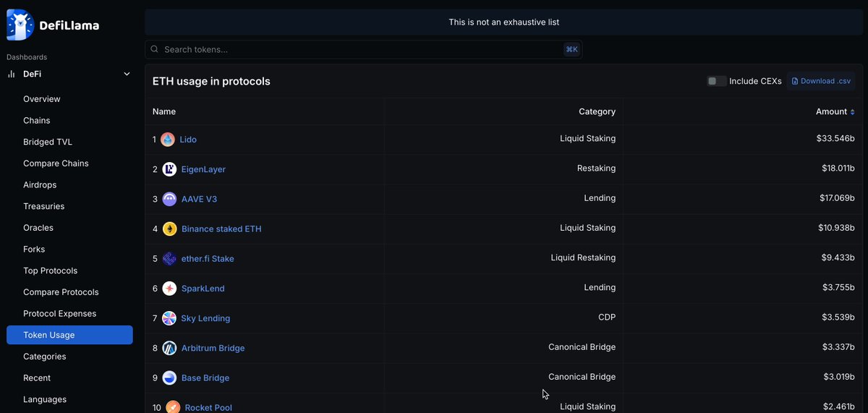Image resolution: width=868 pixels, height=413 pixels.
Task: Click the Name column header
Action: pyautogui.click(x=164, y=111)
